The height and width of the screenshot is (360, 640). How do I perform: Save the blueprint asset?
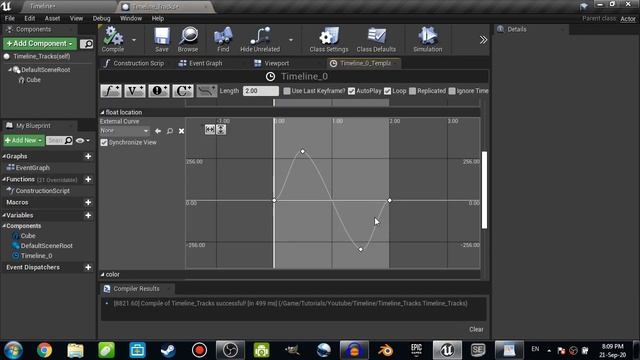162,39
